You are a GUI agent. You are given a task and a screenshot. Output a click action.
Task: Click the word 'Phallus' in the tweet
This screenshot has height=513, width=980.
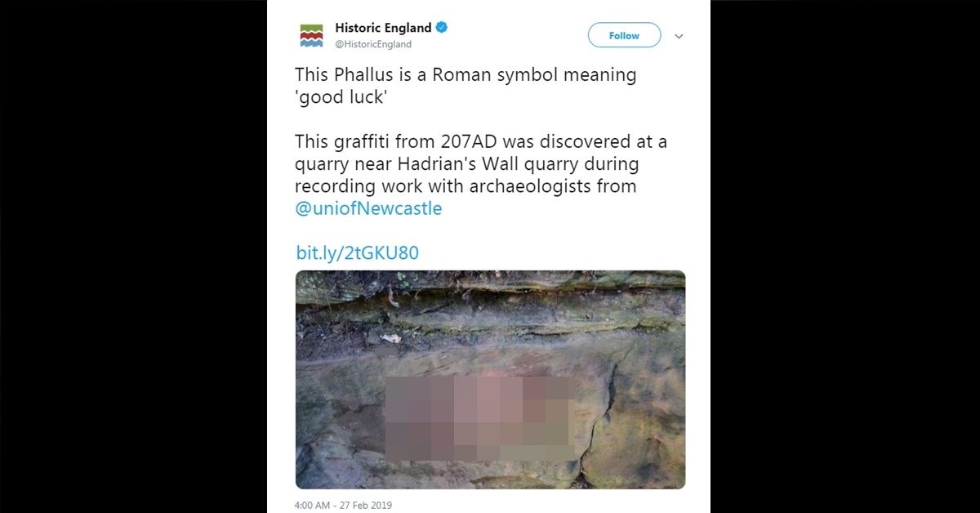click(364, 75)
